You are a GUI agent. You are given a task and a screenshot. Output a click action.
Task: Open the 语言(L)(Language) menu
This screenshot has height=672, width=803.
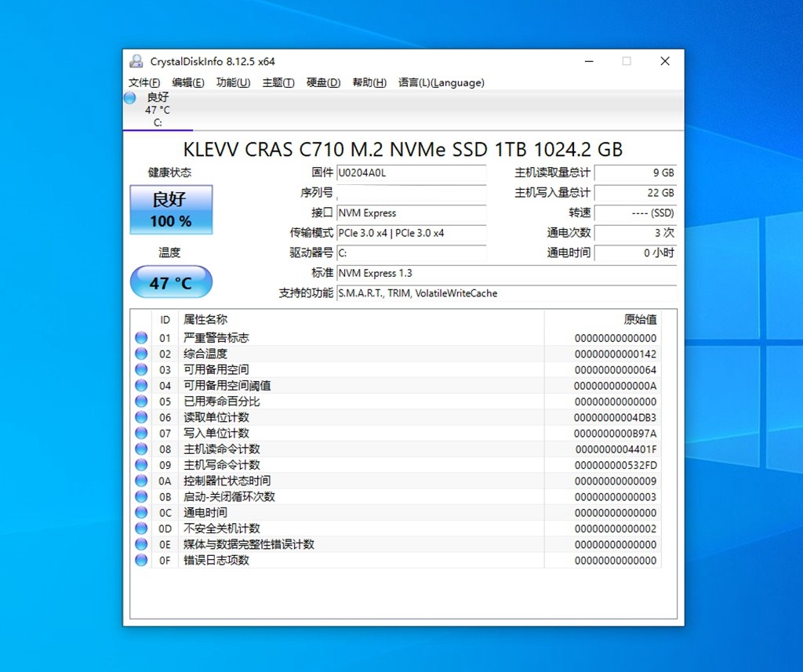click(441, 82)
